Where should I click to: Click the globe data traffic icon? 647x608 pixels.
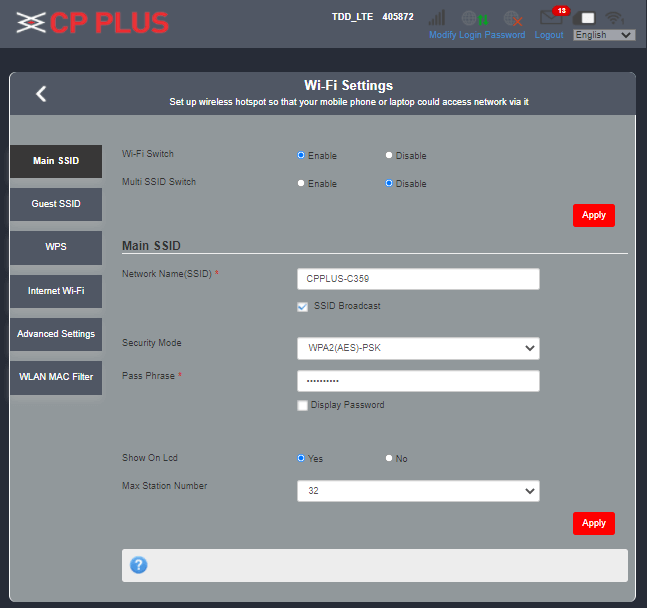474,18
